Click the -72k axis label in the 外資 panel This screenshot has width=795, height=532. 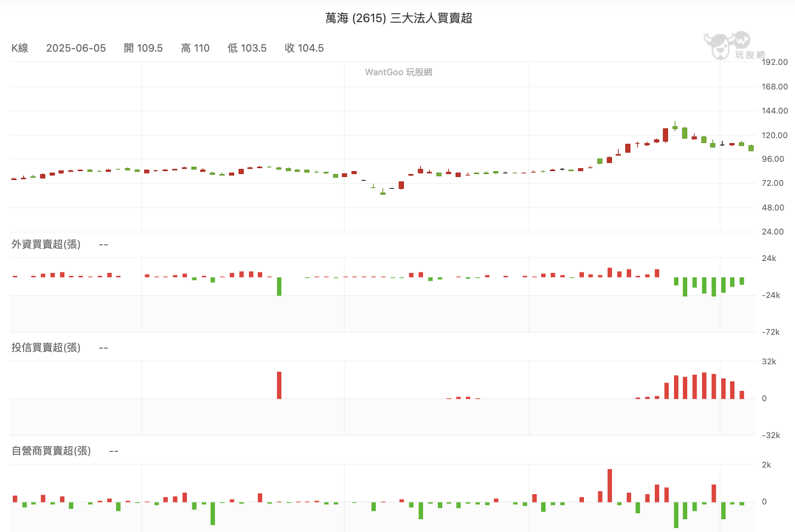tap(771, 332)
